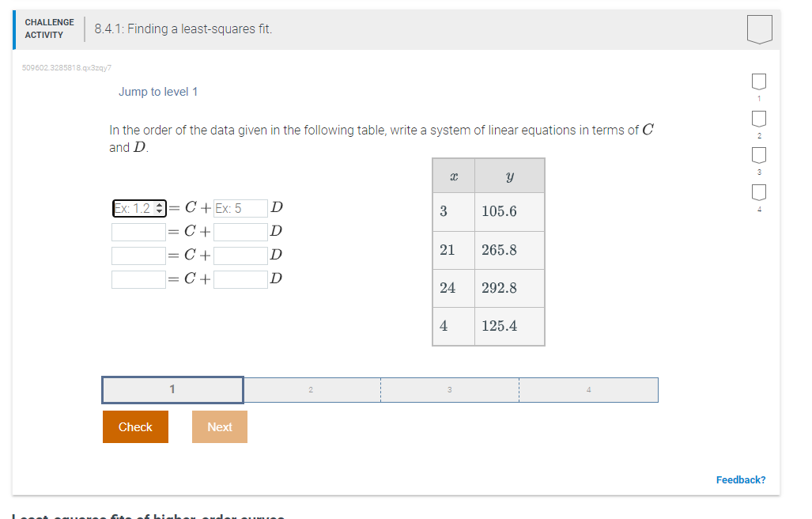This screenshot has width=812, height=519.
Task: Click the Ex: 1.2 input field
Action: pyautogui.click(x=132, y=208)
